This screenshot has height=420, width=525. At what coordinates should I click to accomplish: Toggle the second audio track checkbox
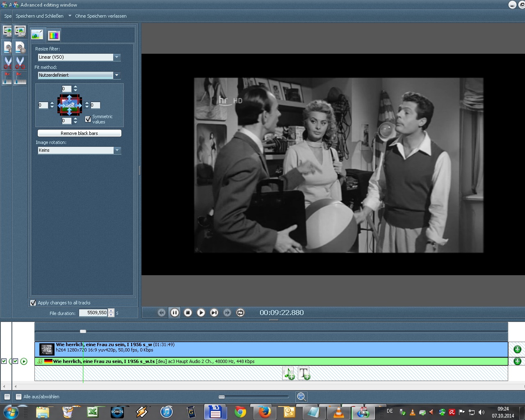[x=16, y=361]
